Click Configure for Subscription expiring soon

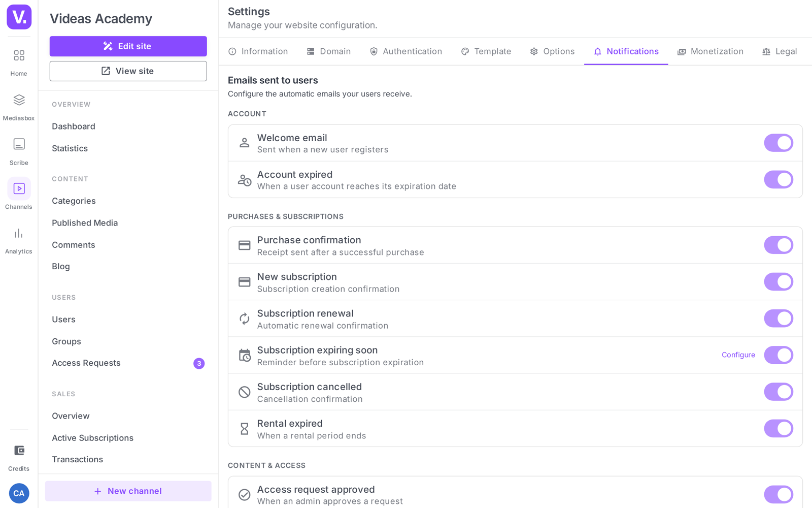coord(738,355)
